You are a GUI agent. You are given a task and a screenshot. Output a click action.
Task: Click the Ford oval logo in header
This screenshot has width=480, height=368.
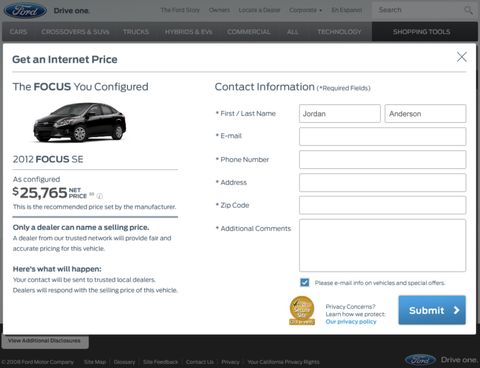pos(25,10)
